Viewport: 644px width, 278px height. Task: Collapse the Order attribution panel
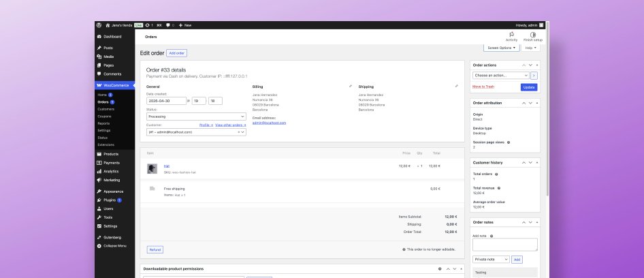pos(537,103)
